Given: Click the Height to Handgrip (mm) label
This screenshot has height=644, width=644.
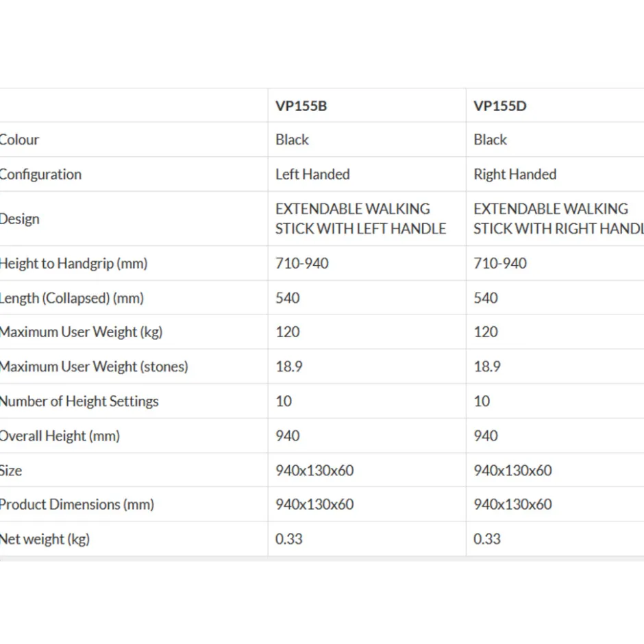Looking at the screenshot, I should [x=73, y=263].
